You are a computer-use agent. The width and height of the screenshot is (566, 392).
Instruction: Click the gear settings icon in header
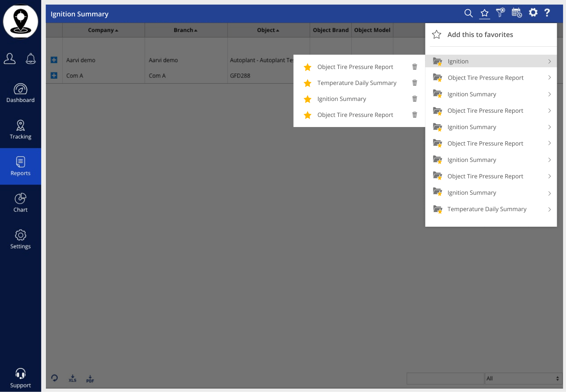(533, 13)
